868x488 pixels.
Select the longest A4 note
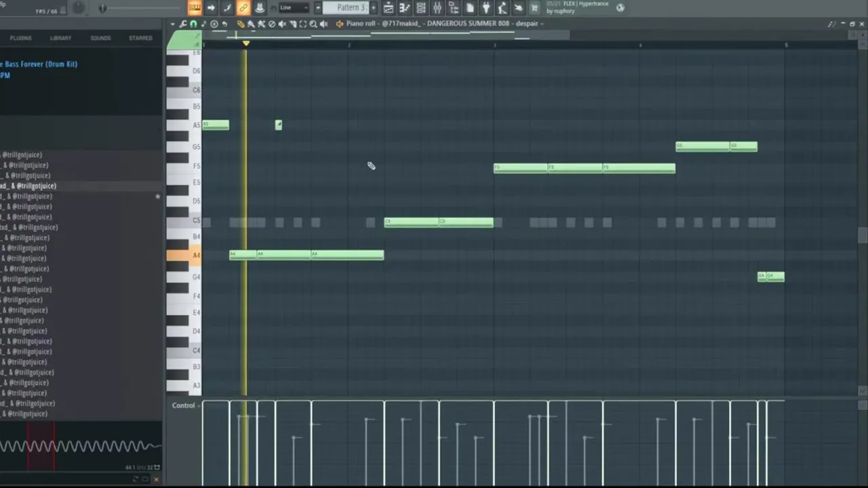pos(347,255)
